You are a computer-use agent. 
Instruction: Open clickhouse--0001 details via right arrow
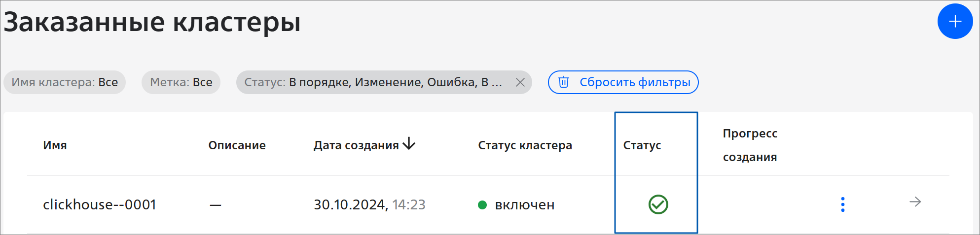tap(915, 202)
